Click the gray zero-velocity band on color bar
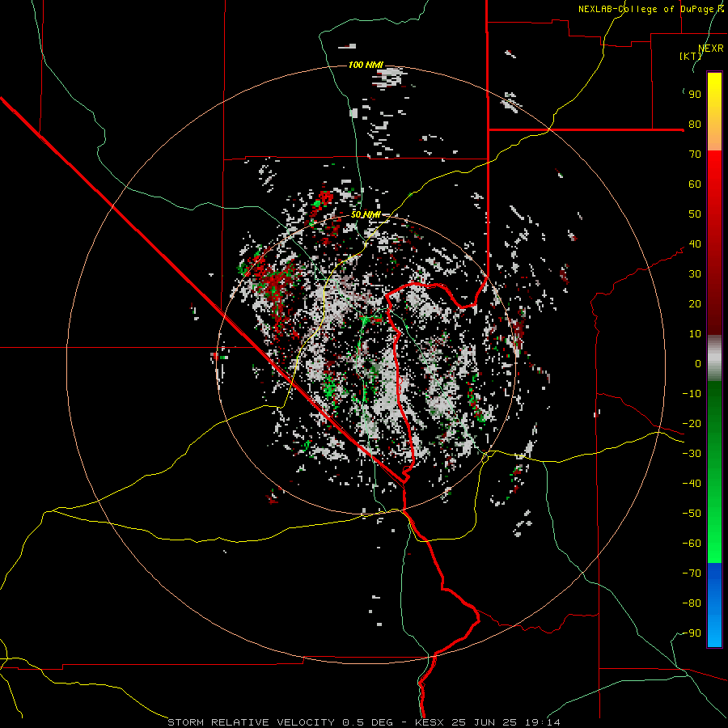This screenshot has height=728, width=728. [x=714, y=358]
